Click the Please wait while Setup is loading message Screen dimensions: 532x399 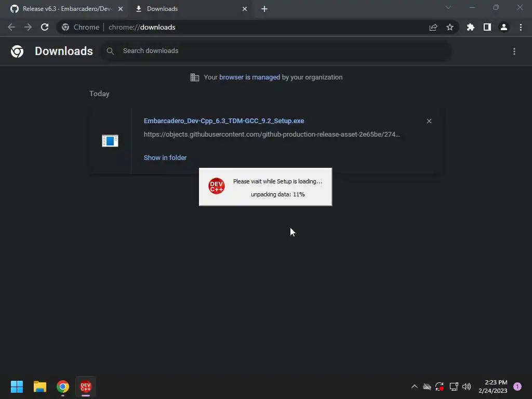(x=277, y=181)
